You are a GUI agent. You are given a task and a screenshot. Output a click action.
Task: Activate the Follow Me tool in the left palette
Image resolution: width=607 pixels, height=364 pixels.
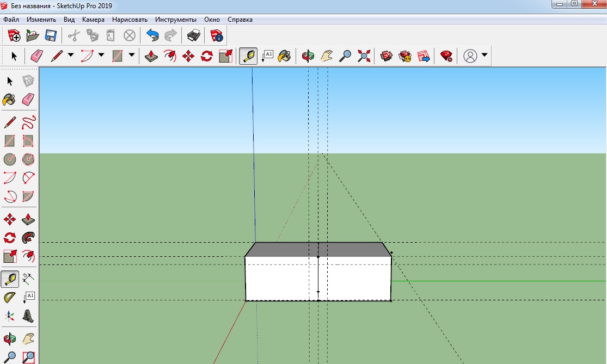click(28, 238)
